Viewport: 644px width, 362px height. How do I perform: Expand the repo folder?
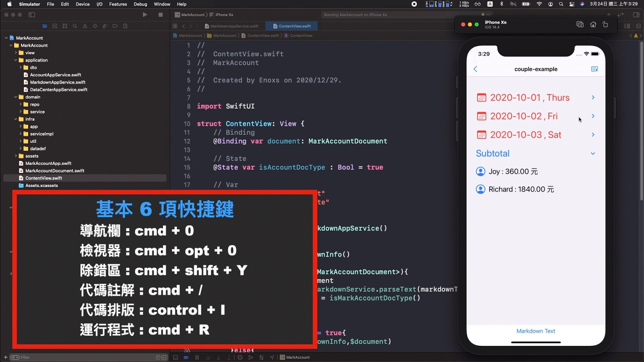21,105
